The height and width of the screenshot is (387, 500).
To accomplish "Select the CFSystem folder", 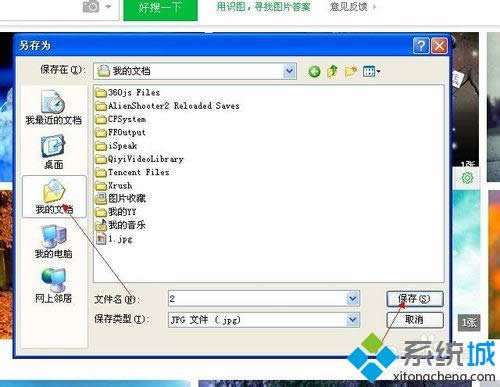I will 121,119.
